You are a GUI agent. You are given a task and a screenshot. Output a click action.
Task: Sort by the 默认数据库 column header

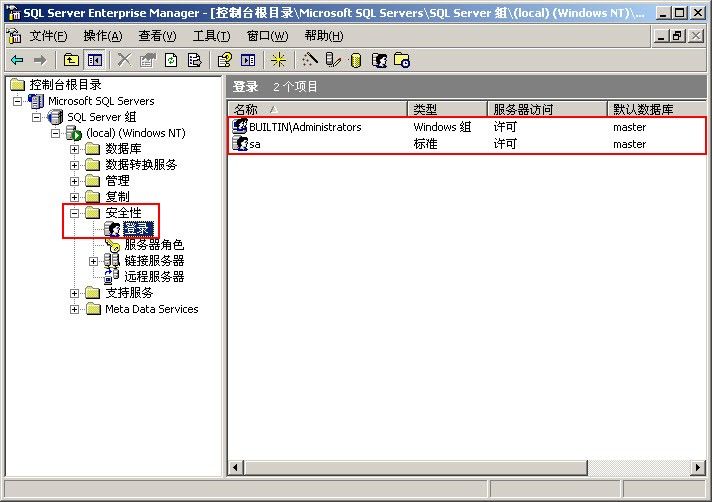point(657,109)
